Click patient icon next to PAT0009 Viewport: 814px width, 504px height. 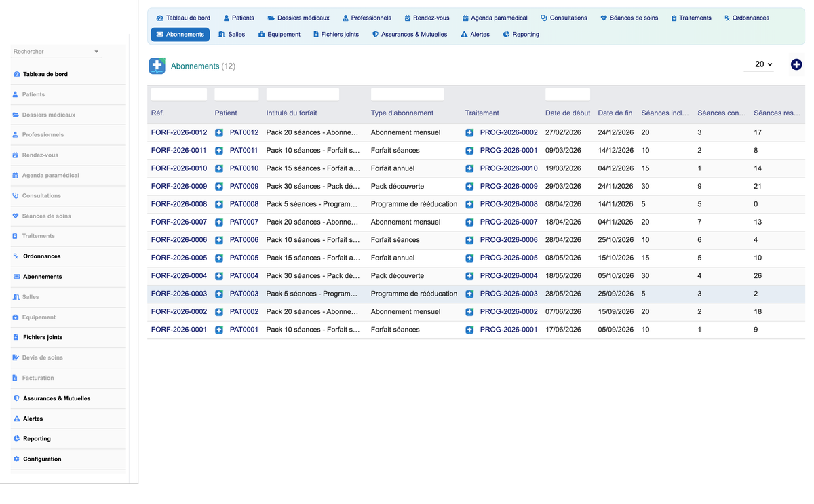219,186
